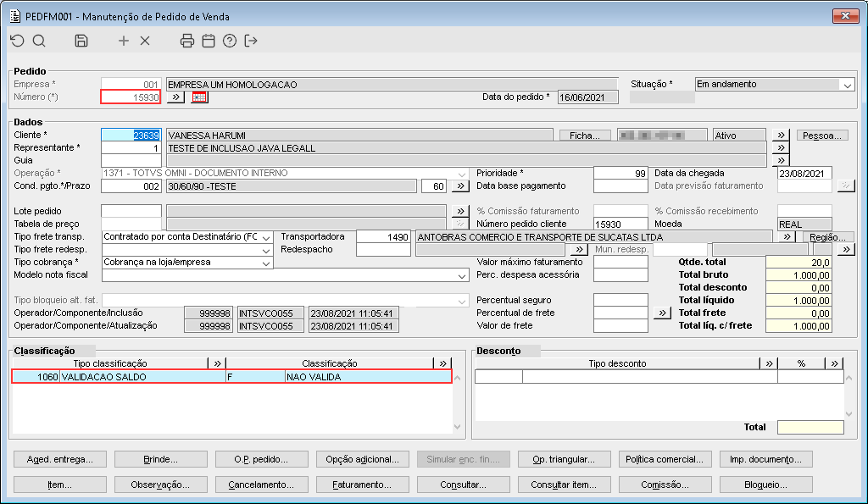Screen dimensions: 868x504
Task: Save the order with the diskette icon
Action: 81,41
